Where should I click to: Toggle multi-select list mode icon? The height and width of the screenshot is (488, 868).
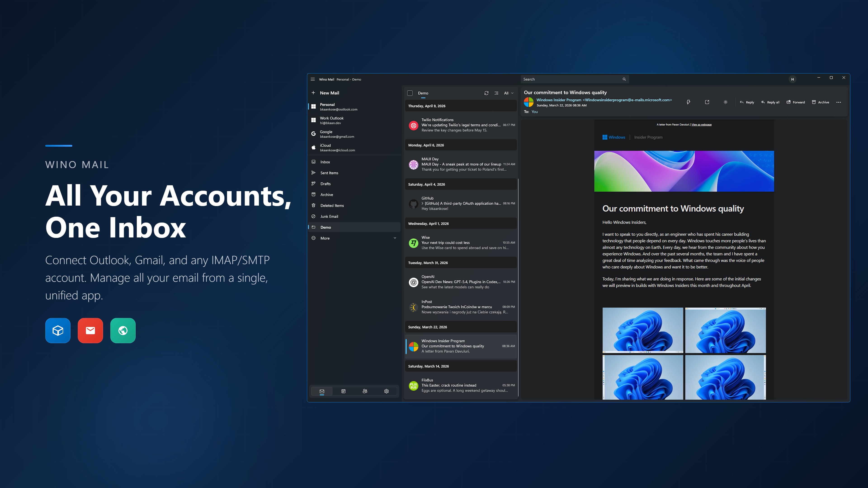point(496,93)
